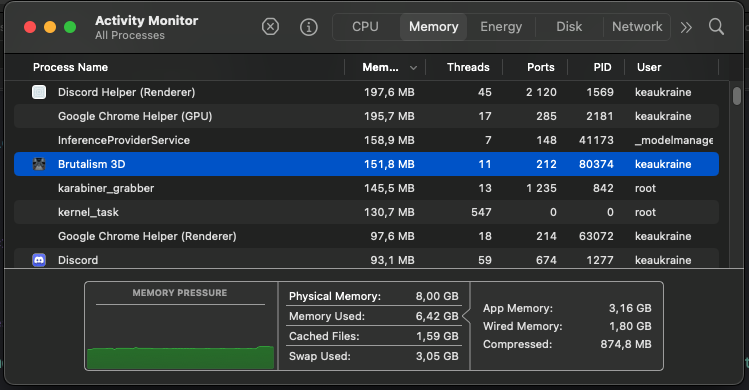Click PID 80374 cell

click(x=596, y=164)
